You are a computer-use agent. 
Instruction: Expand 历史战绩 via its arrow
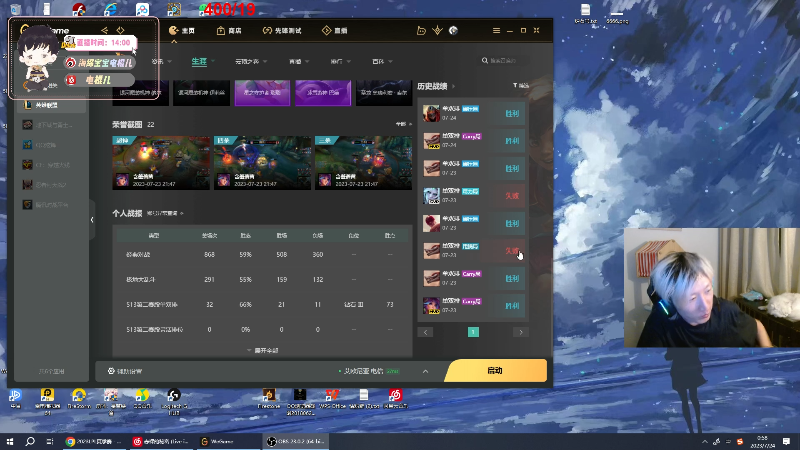click(454, 86)
